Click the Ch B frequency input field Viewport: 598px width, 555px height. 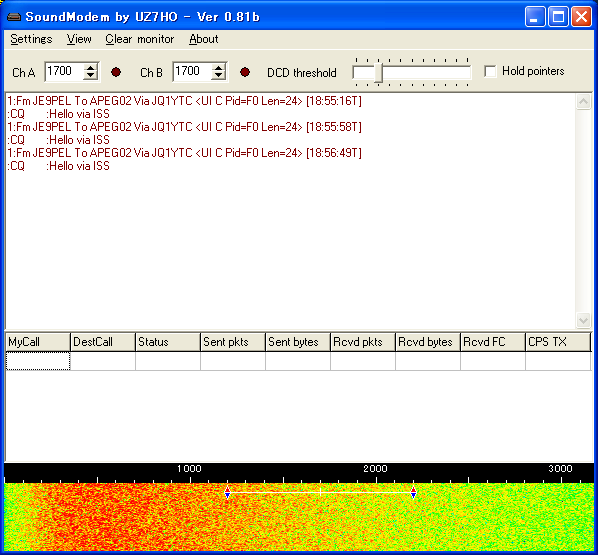(192, 71)
